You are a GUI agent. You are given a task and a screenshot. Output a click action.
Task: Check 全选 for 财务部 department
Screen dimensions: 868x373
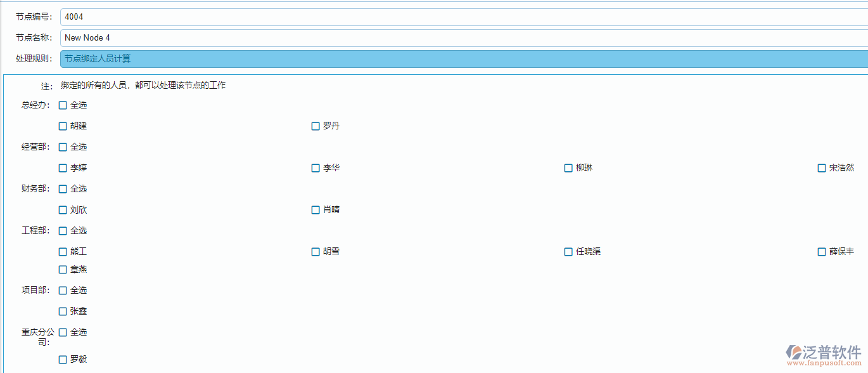(63, 188)
